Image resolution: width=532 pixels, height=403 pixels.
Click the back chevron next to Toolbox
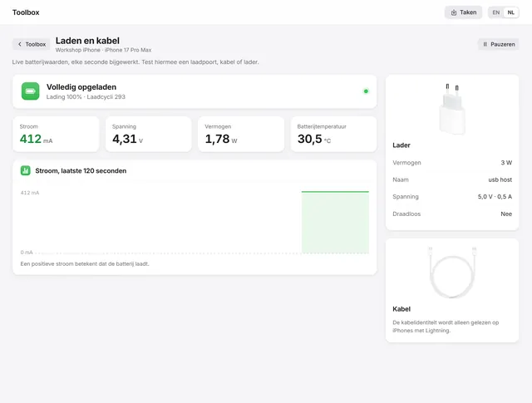pyautogui.click(x=20, y=44)
